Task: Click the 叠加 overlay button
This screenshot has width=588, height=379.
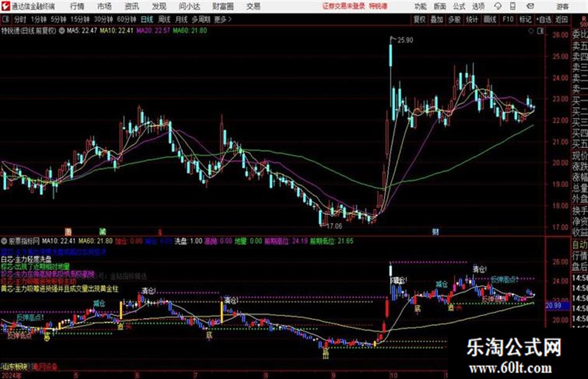Action: [x=437, y=19]
